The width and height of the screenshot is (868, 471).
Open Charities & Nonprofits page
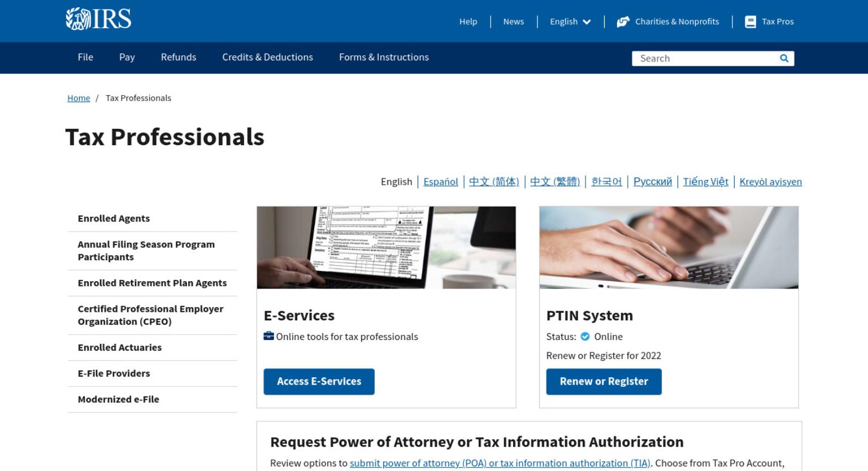(x=677, y=21)
